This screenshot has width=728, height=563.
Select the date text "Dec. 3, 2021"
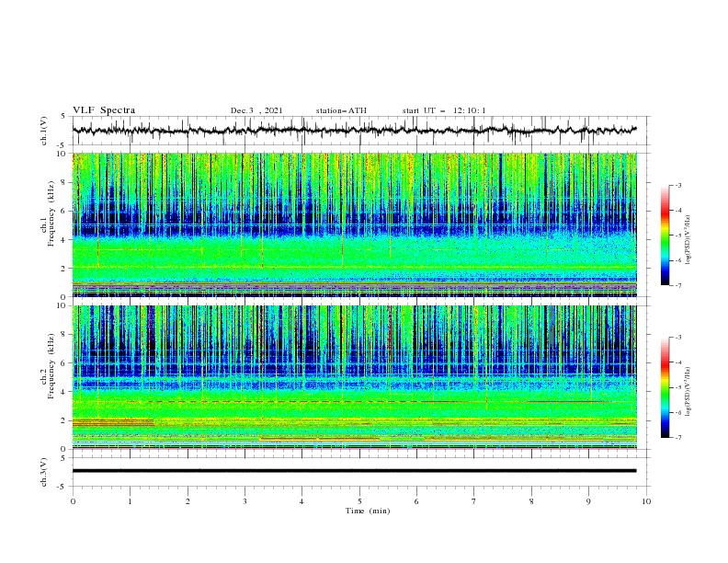(256, 110)
